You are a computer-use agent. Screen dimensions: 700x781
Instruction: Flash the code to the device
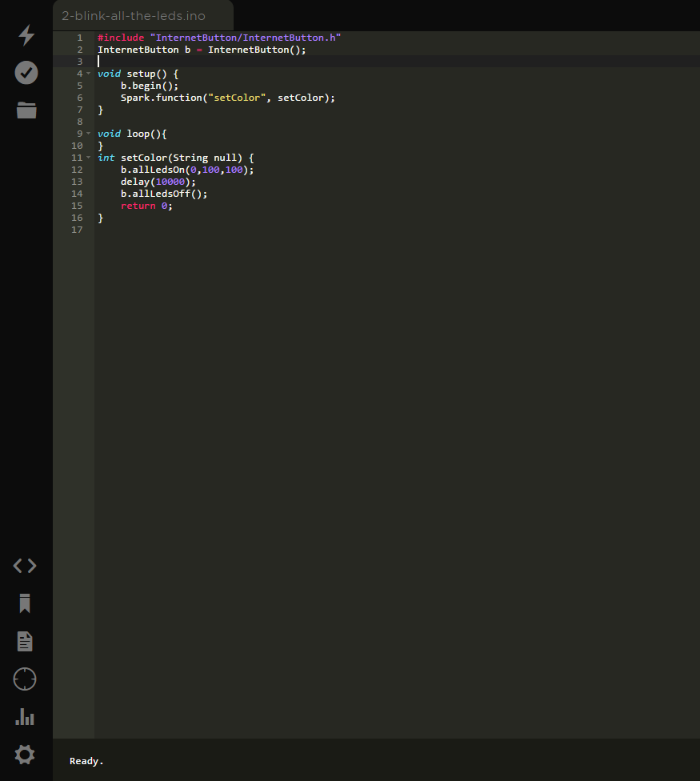pos(26,35)
